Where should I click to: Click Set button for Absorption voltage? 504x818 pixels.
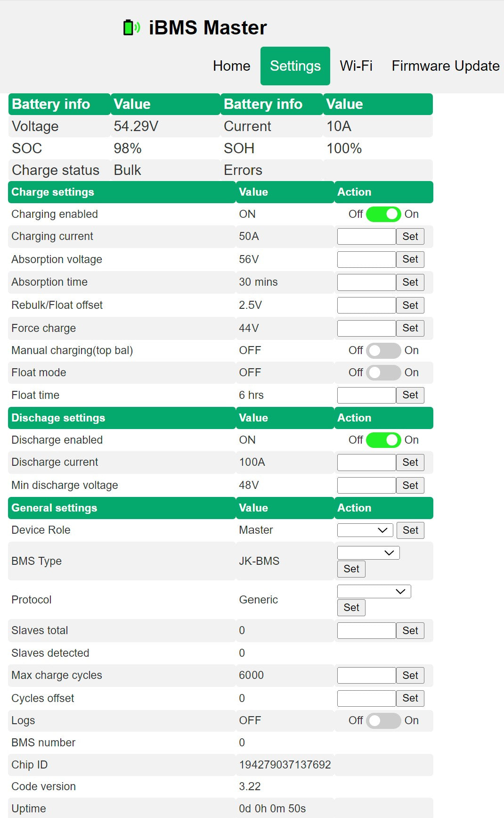coord(410,259)
